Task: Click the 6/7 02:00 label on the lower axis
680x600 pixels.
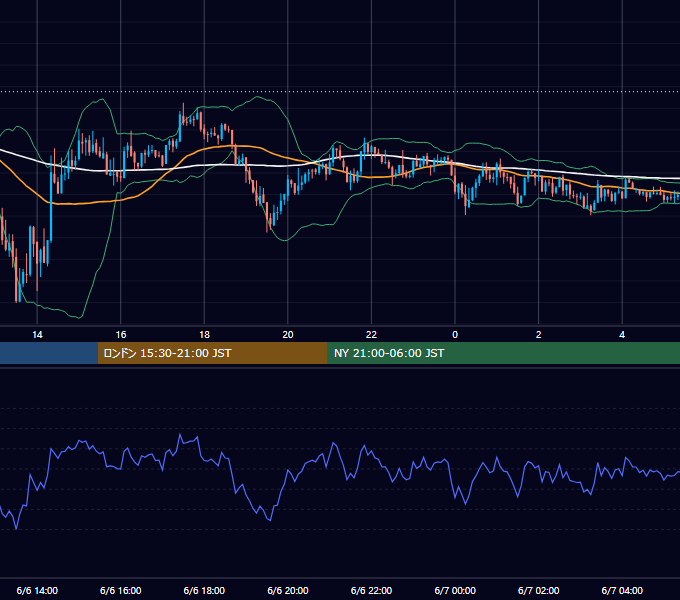Action: pyautogui.click(x=538, y=590)
